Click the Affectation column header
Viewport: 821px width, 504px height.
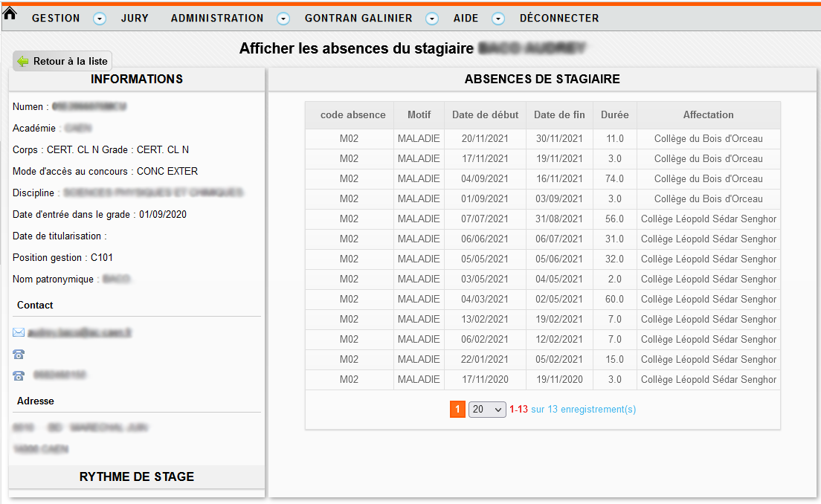pyautogui.click(x=708, y=115)
